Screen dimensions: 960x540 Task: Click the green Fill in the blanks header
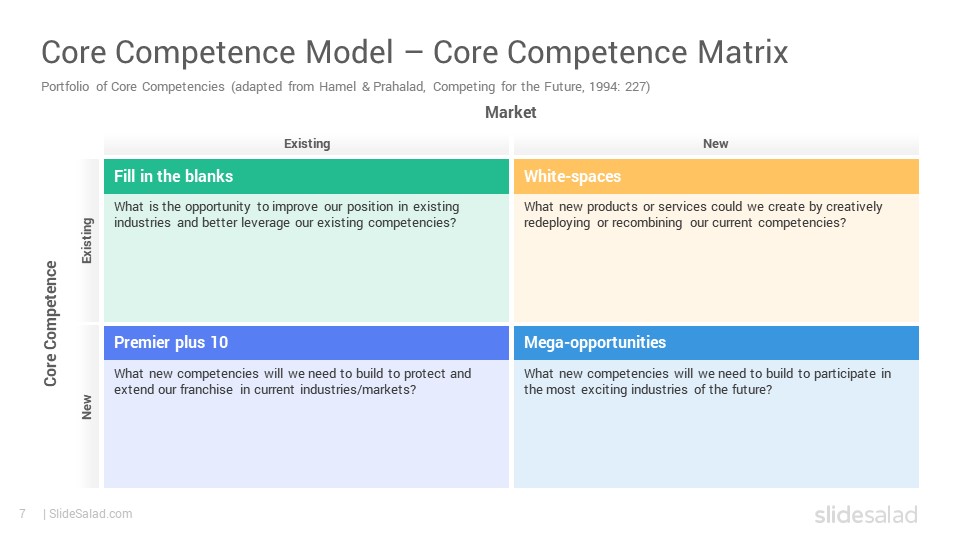click(x=306, y=176)
